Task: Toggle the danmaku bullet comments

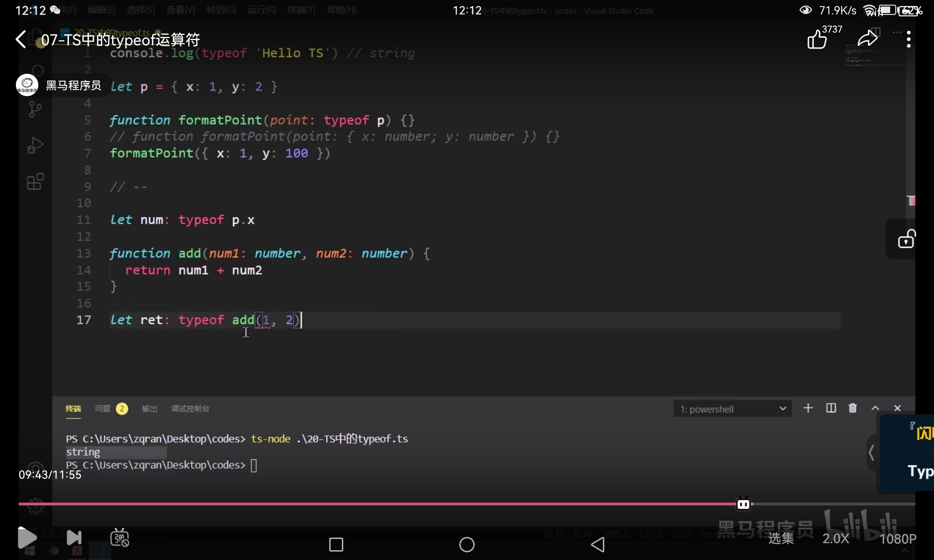Action: click(120, 538)
